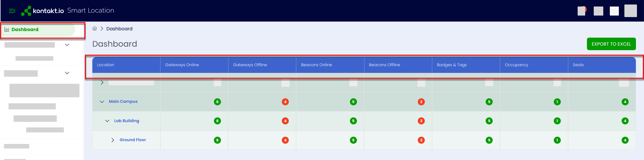The height and width of the screenshot is (160, 644).
Task: Select Lab Building Gateways Online badge 8
Action: [217, 121]
